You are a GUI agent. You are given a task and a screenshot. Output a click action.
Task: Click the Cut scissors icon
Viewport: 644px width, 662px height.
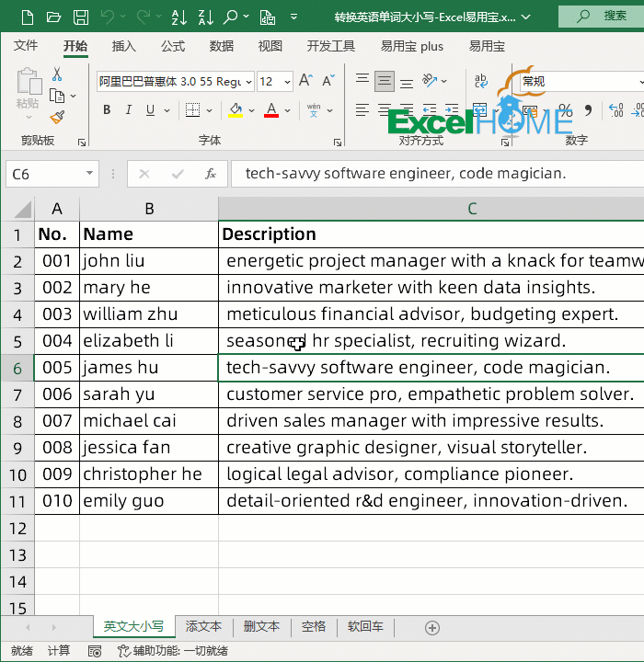tap(57, 74)
